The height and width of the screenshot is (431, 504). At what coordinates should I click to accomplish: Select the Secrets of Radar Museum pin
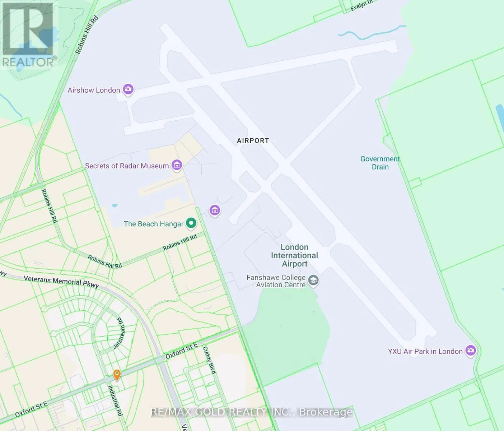[x=177, y=165]
